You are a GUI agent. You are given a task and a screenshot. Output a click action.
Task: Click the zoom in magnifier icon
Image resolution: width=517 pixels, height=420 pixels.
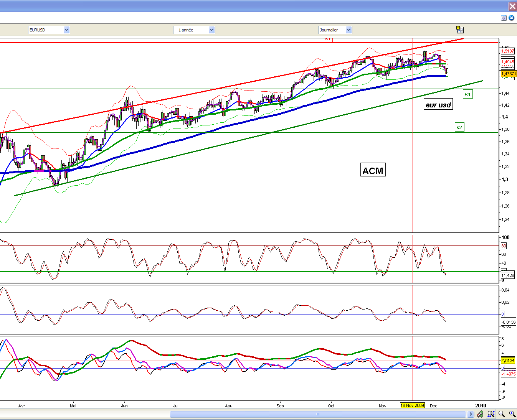click(512, 414)
